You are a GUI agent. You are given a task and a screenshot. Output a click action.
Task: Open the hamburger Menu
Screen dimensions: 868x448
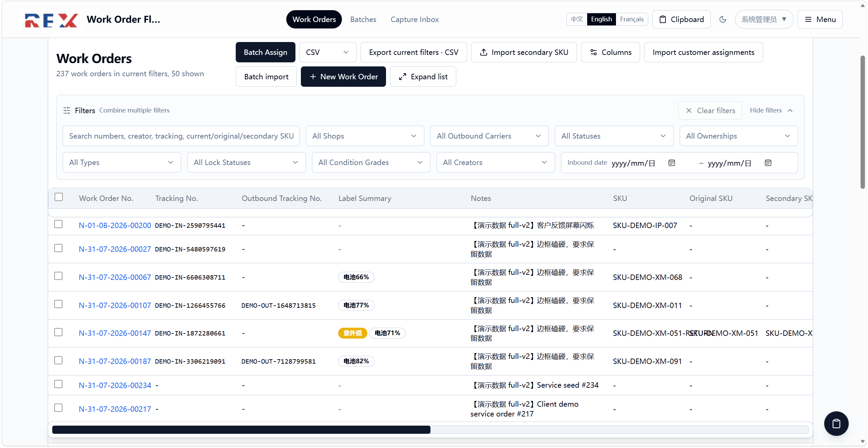(x=820, y=19)
